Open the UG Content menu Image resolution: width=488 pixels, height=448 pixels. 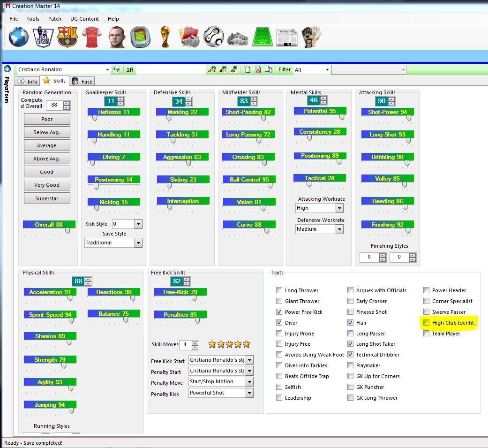click(84, 19)
